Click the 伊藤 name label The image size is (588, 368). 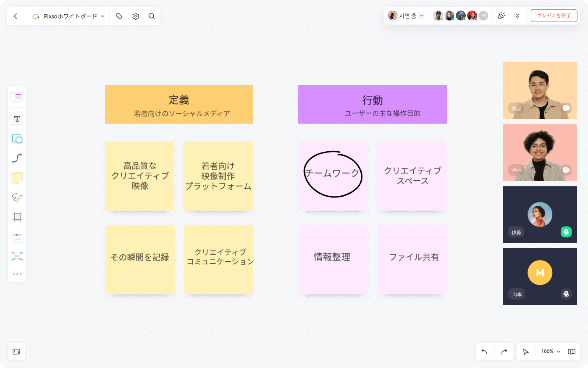pos(516,232)
